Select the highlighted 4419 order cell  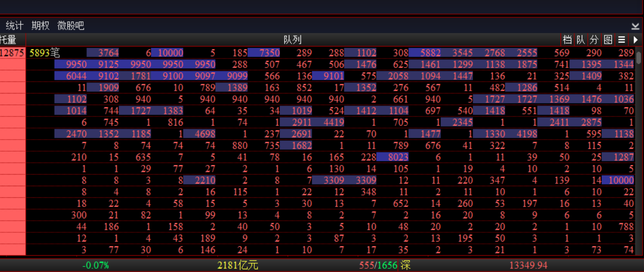[328, 123]
